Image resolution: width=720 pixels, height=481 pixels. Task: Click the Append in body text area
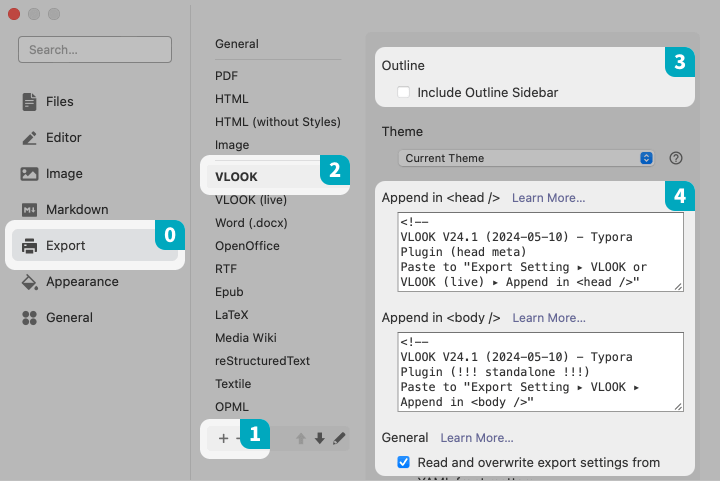coord(540,372)
